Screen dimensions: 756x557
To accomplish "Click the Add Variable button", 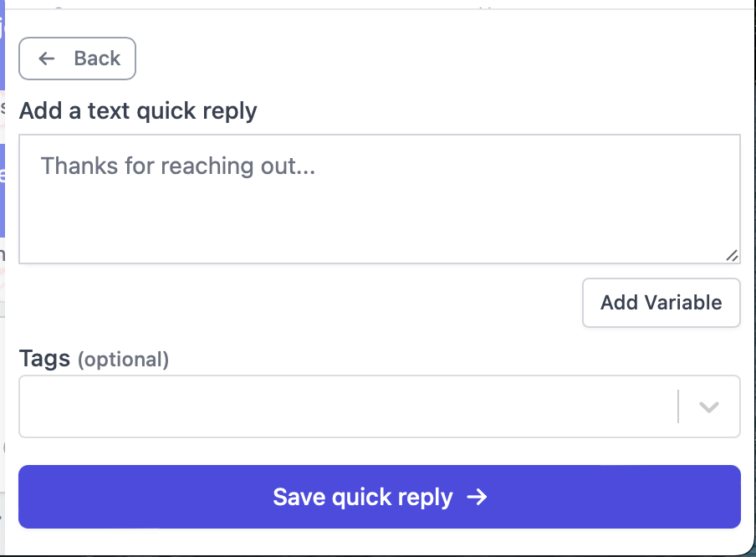I will (x=661, y=303).
